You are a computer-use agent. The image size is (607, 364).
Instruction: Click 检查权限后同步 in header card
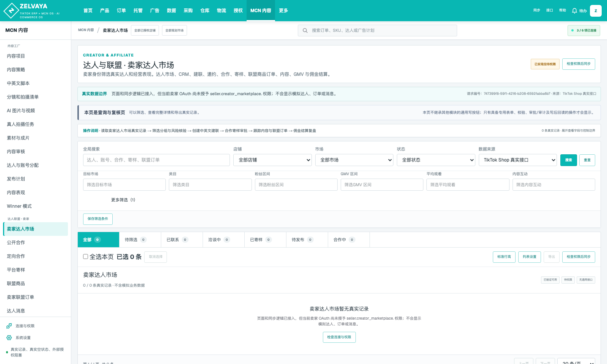click(579, 64)
